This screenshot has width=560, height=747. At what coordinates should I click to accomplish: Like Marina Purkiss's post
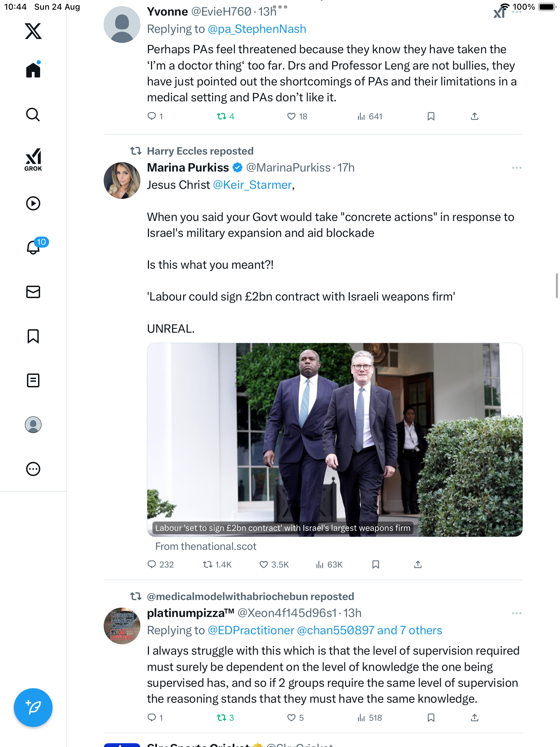264,565
